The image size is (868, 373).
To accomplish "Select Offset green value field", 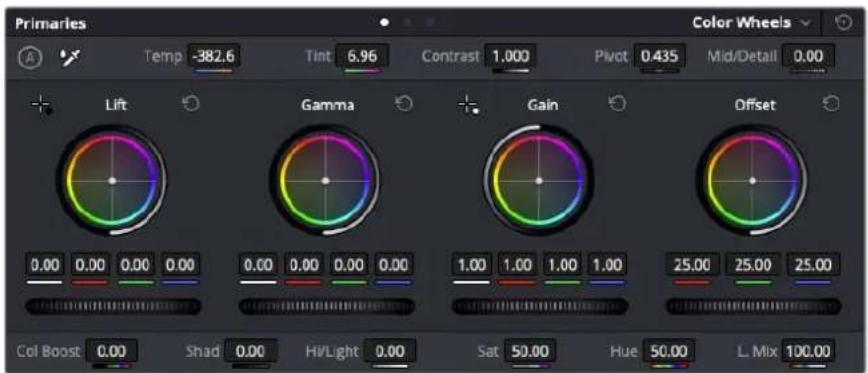I will click(753, 265).
